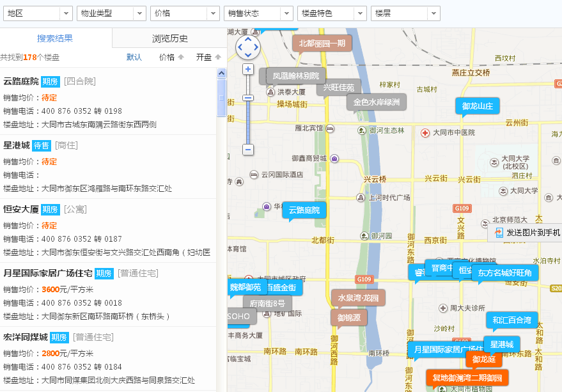562x392 pixels.
Task: Click the scroll-up arrow in results list
Action: (x=222, y=74)
